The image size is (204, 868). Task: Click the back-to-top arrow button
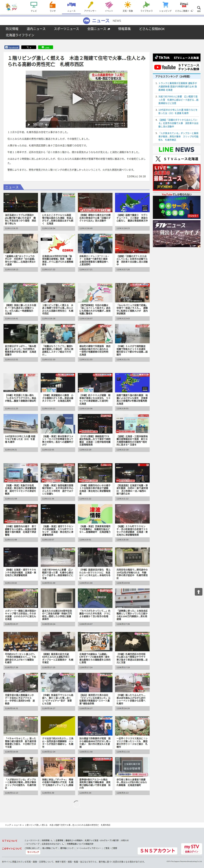[198, 592]
